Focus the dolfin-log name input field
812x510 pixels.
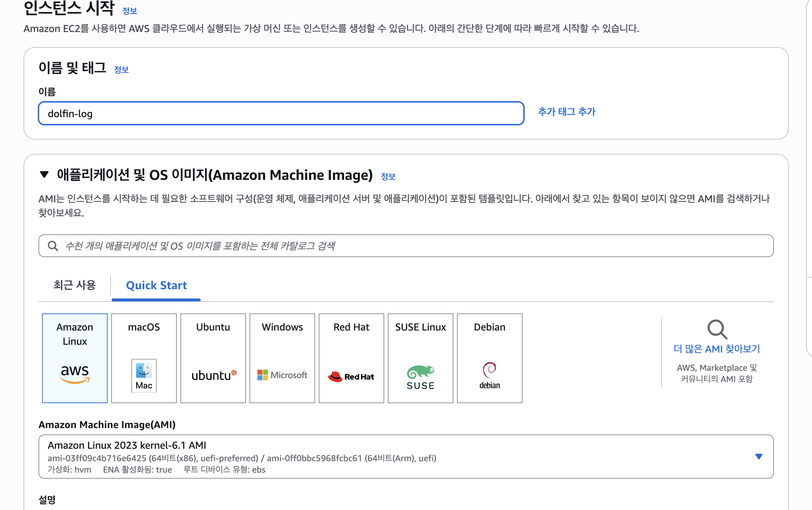click(281, 114)
